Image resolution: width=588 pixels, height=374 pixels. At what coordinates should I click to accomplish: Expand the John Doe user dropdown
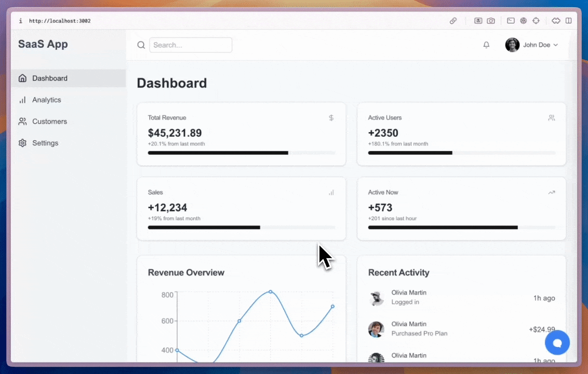pos(532,45)
